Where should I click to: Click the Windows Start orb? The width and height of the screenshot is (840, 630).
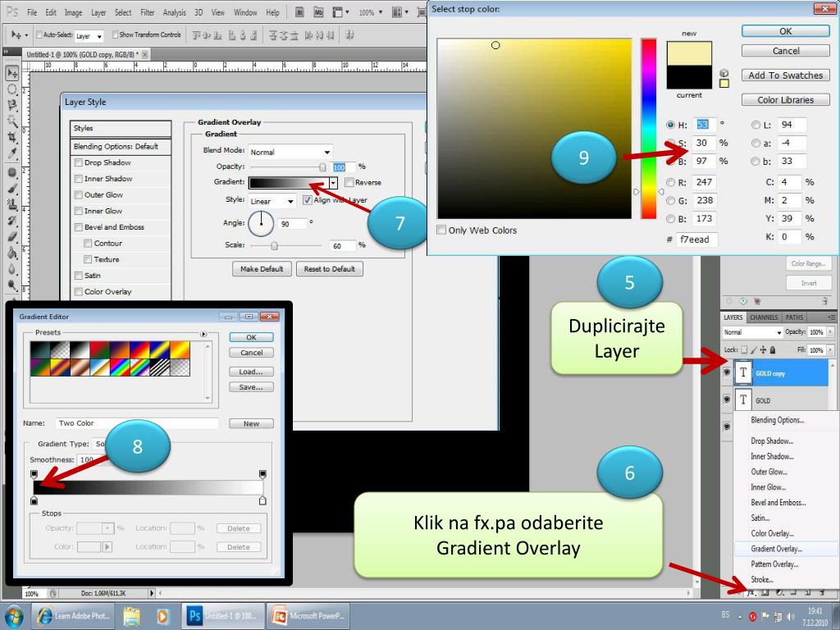(x=13, y=616)
